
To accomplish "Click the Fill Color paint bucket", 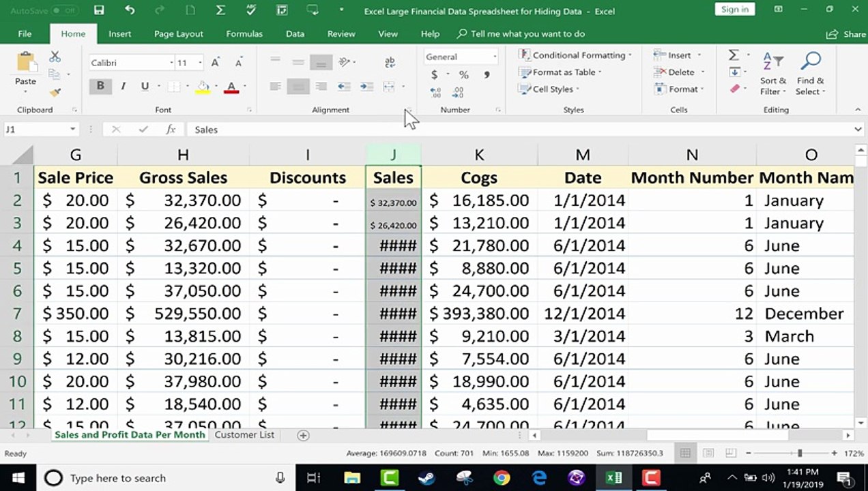I will [x=203, y=87].
